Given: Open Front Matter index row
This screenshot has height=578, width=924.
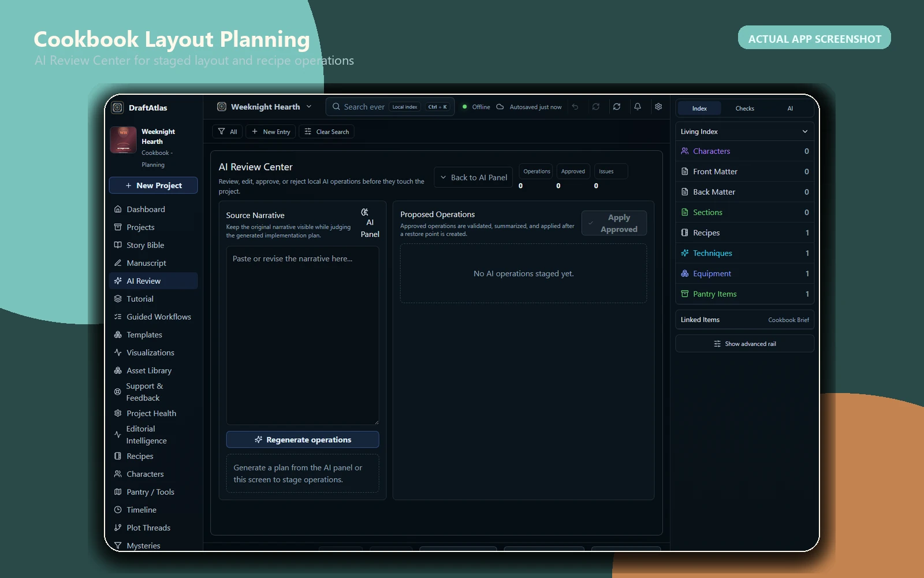Looking at the screenshot, I should (x=745, y=172).
